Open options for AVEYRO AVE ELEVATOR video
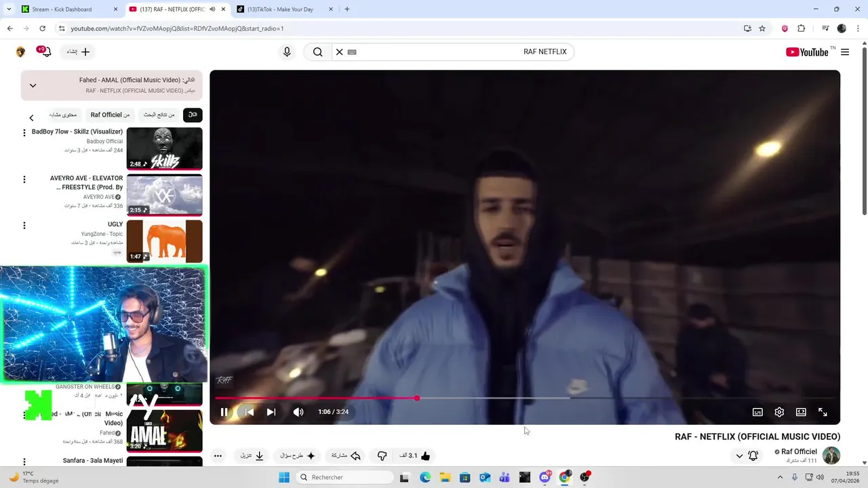The height and width of the screenshot is (488, 868). click(24, 180)
